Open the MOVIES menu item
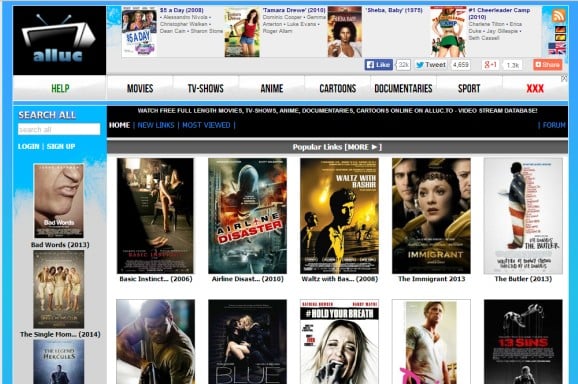Image resolution: width=578 pixels, height=384 pixels. click(x=140, y=88)
